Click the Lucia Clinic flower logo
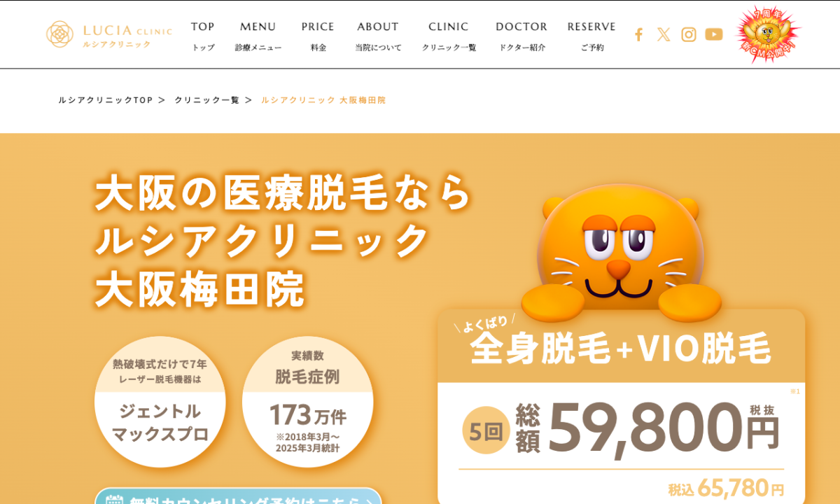This screenshot has width=840, height=504. click(59, 34)
